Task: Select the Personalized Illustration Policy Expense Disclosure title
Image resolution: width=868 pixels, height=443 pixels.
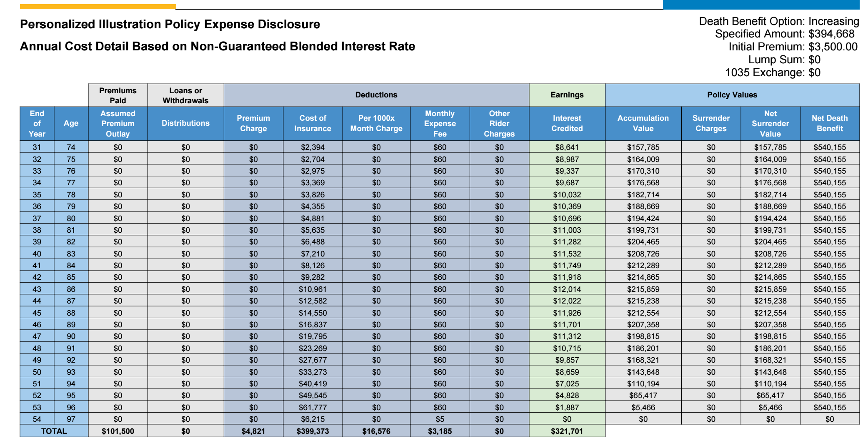Action: pyautogui.click(x=170, y=24)
